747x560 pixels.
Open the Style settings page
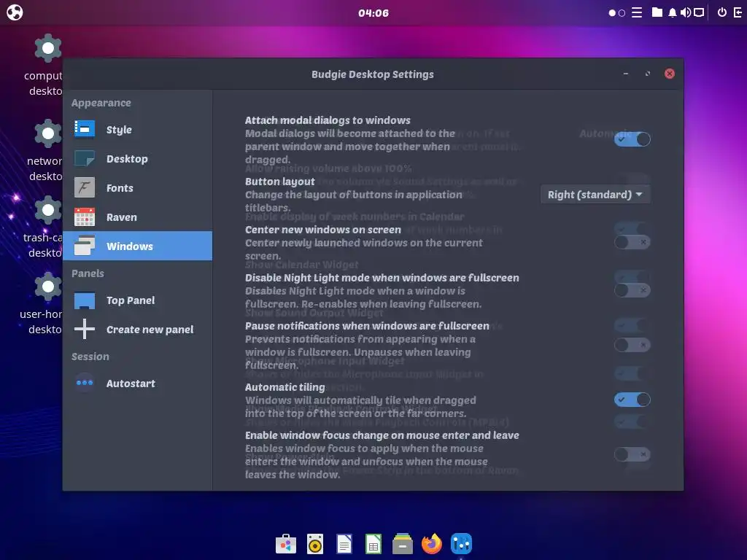click(x=137, y=130)
